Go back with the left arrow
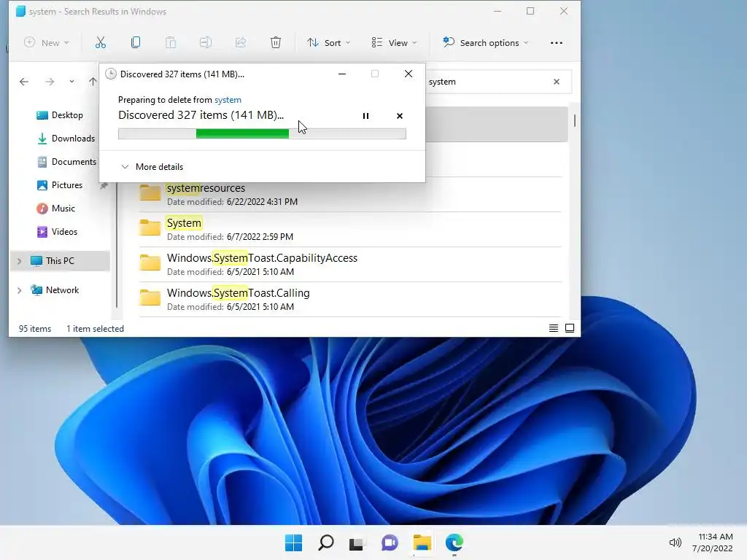 (24, 82)
